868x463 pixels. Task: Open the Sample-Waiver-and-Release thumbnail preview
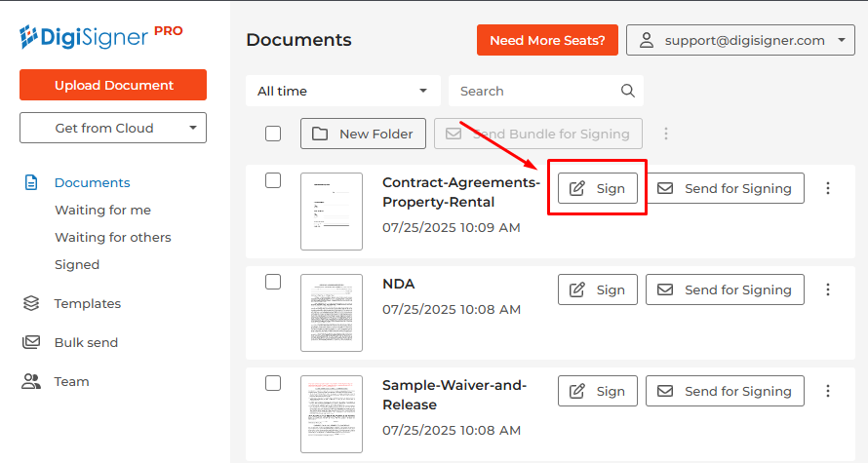point(332,413)
